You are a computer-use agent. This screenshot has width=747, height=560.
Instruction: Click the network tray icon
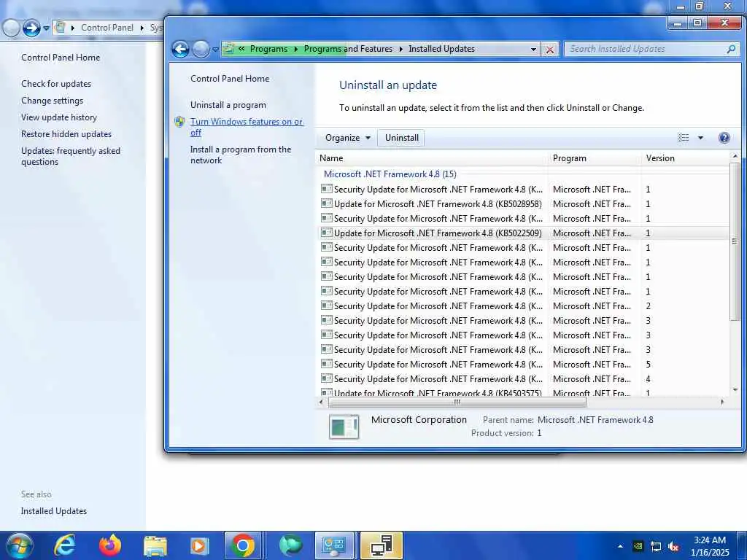tap(656, 547)
